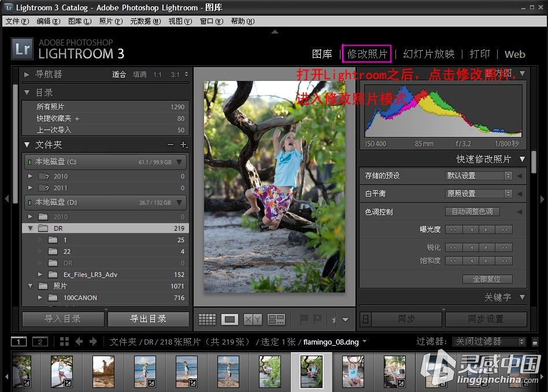The image size is (548, 392).
Task: Collapse the 目录 panel
Action: (27, 93)
